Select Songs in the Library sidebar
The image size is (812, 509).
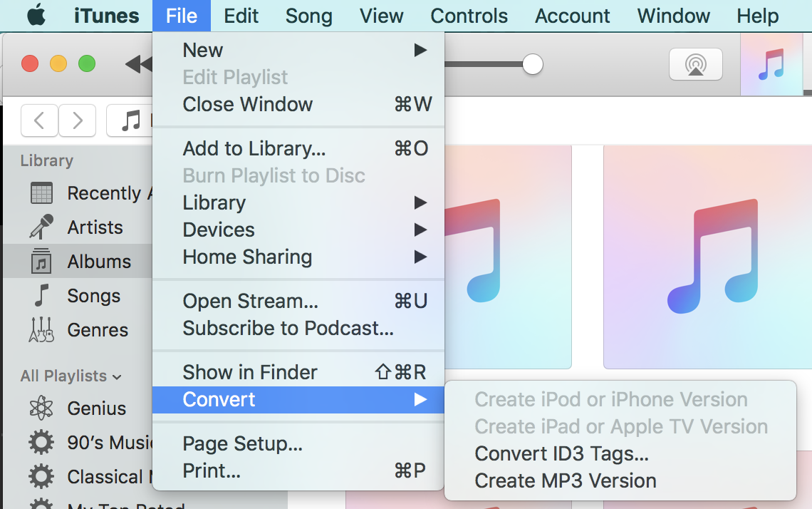[x=78, y=295]
